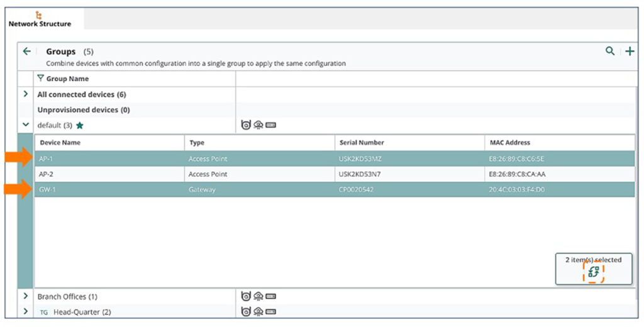Click the TG badge beside Head-Quarter
This screenshot has width=644, height=327.
[44, 312]
